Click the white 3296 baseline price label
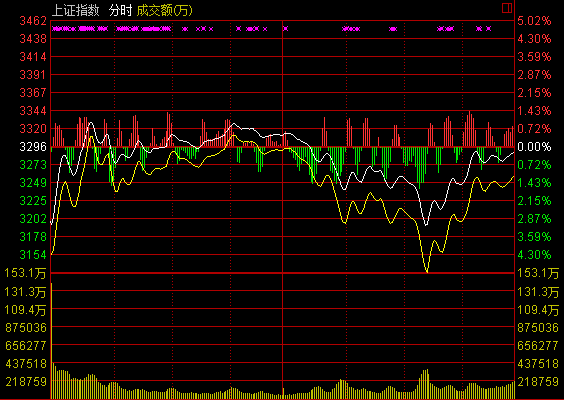Image resolution: width=564 pixels, height=400 pixels. [x=33, y=147]
